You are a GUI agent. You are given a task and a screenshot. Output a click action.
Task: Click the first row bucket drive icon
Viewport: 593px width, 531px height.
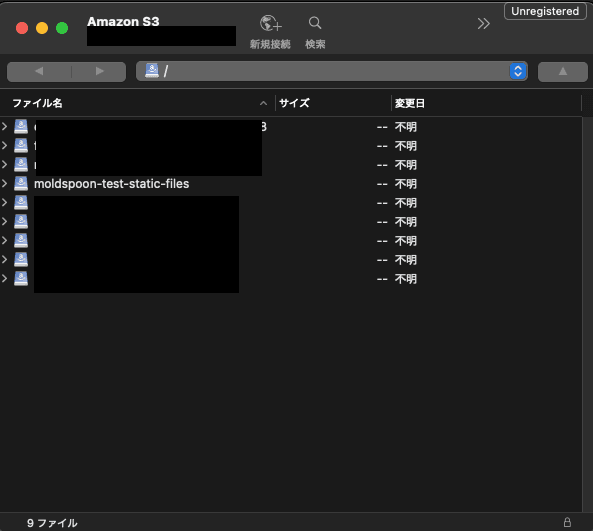[x=21, y=126]
